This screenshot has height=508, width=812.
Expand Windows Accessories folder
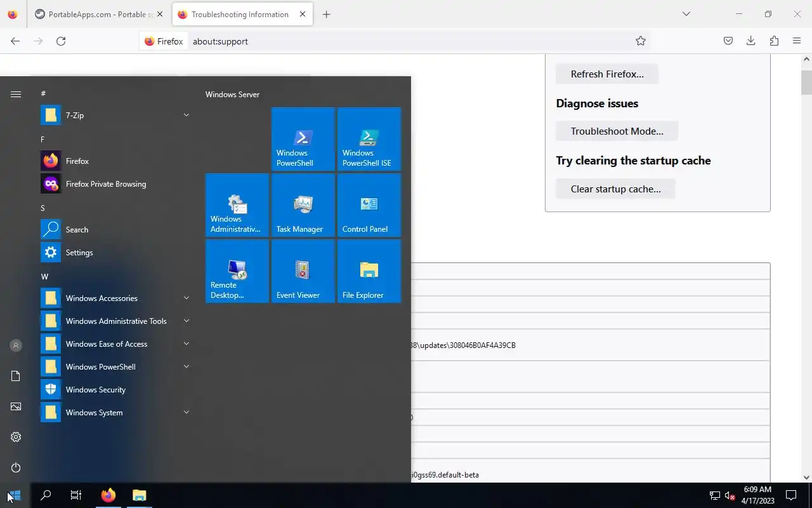pos(187,298)
